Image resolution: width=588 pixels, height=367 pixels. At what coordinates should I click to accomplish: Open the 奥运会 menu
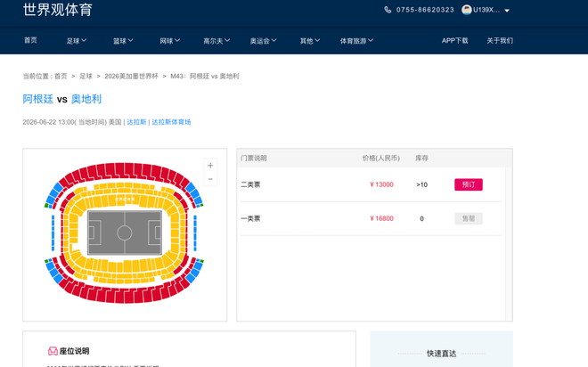(x=263, y=41)
